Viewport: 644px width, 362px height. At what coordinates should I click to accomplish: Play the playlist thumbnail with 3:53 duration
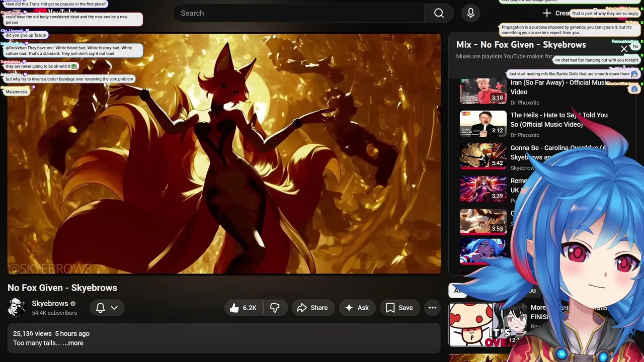pyautogui.click(x=483, y=222)
